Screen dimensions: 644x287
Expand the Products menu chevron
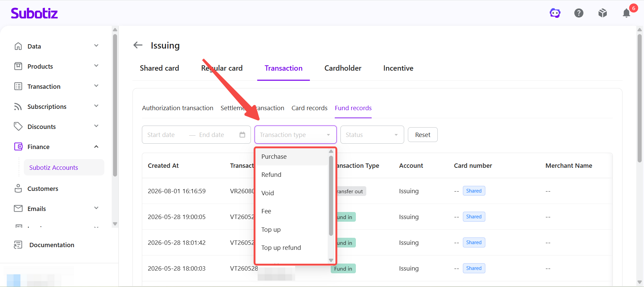[96, 66]
